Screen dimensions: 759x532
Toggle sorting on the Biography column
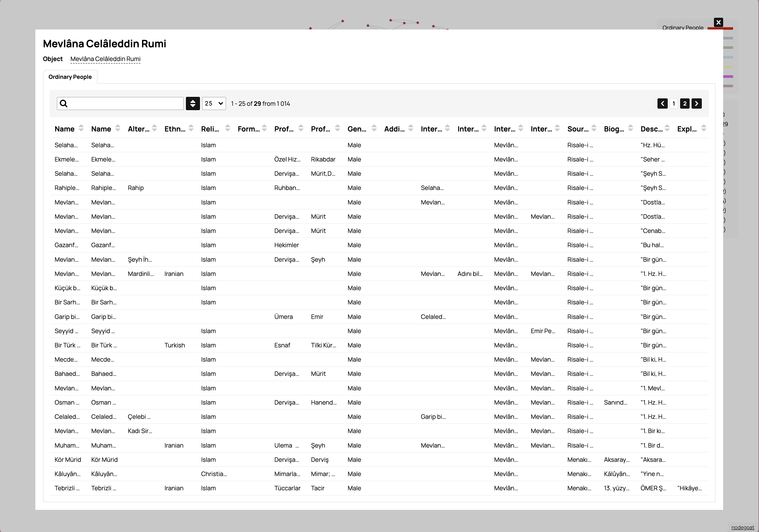pos(631,128)
